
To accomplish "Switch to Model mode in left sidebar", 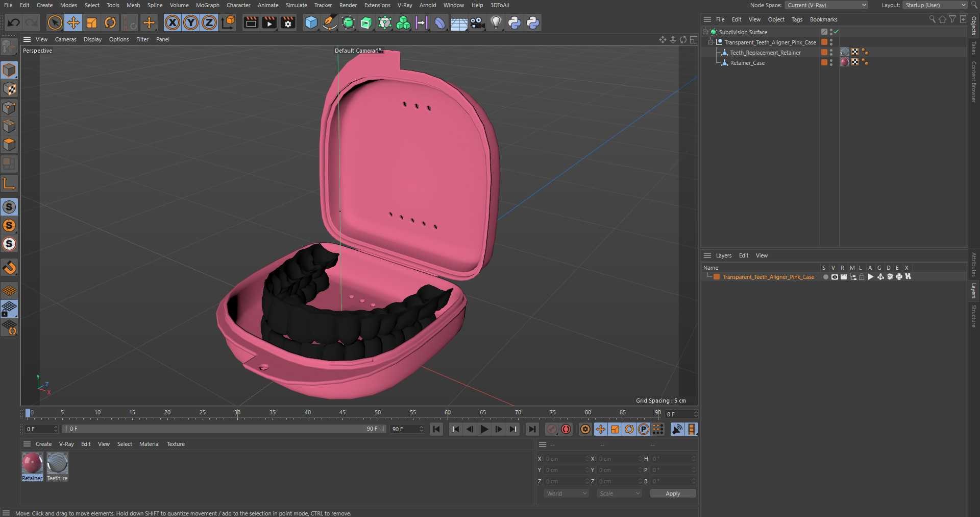I will click(9, 70).
